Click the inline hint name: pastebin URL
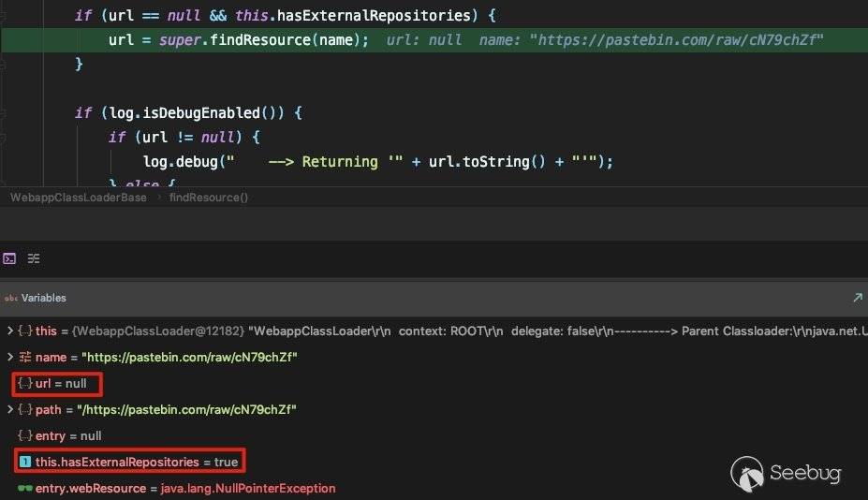Viewport: 868px width, 500px height. pyautogui.click(x=651, y=40)
